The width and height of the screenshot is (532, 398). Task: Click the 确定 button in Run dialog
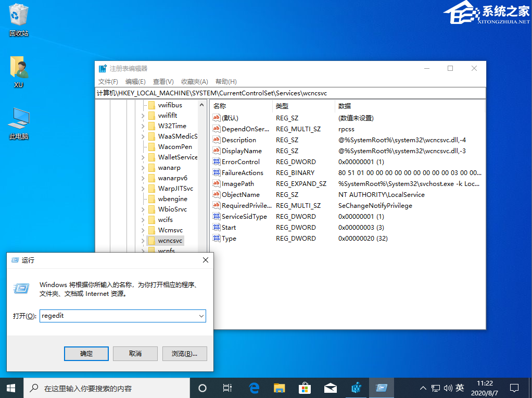click(86, 354)
